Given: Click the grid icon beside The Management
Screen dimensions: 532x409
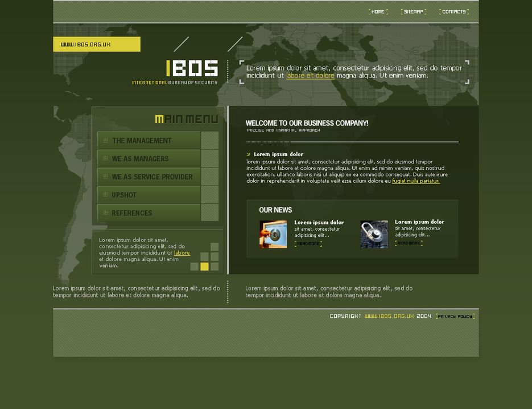Looking at the screenshot, I should click(x=105, y=141).
